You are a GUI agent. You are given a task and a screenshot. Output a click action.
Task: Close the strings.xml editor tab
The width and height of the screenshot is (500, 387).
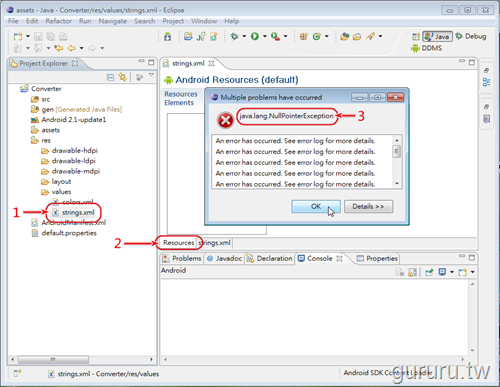pos(211,63)
